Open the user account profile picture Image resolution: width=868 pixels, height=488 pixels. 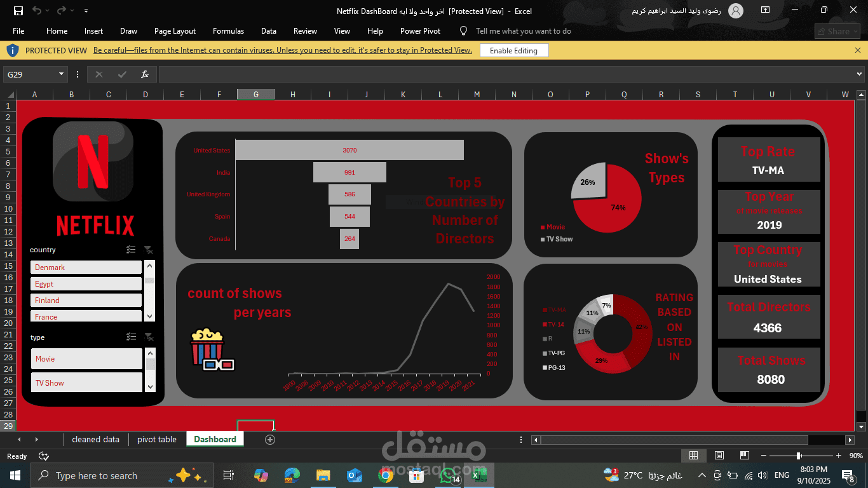click(736, 11)
